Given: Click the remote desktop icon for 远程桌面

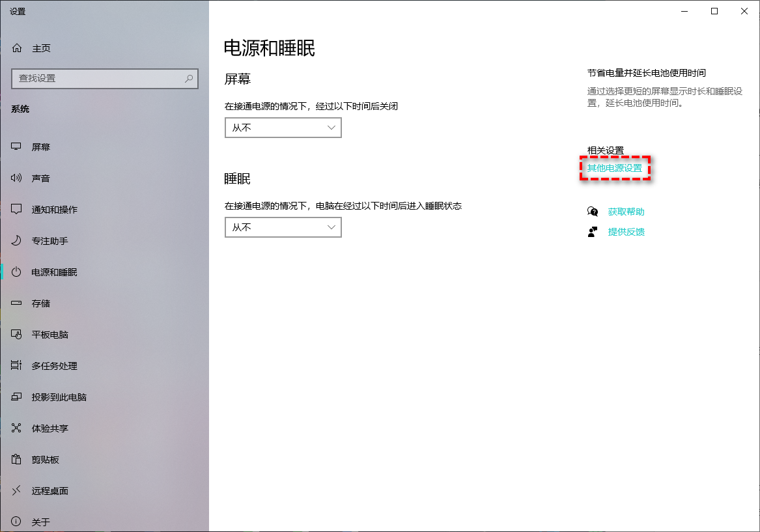Looking at the screenshot, I should [16, 490].
